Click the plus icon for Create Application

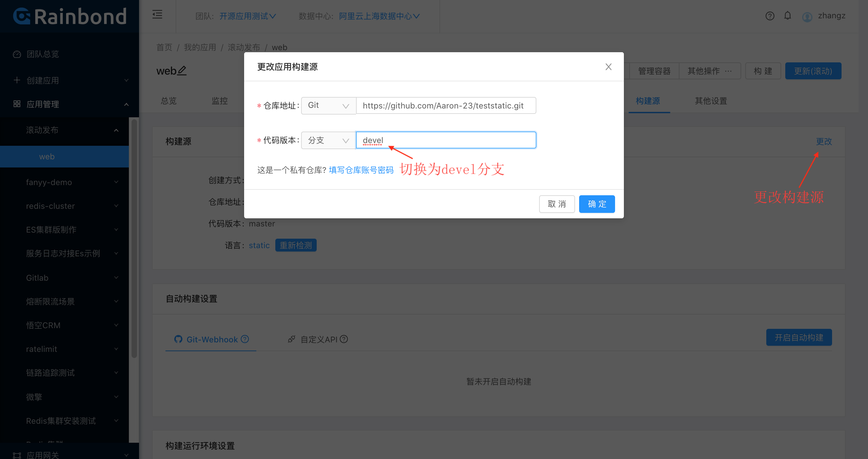click(x=17, y=80)
